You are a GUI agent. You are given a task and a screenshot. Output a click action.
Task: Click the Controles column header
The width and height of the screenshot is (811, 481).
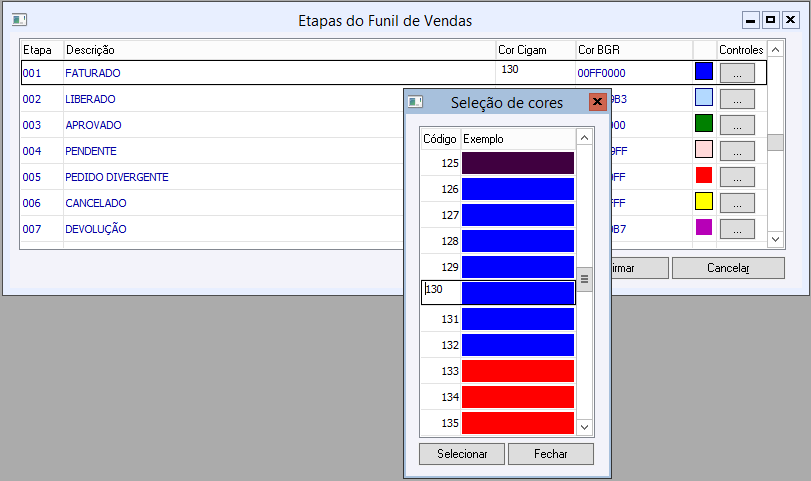pyautogui.click(x=741, y=50)
